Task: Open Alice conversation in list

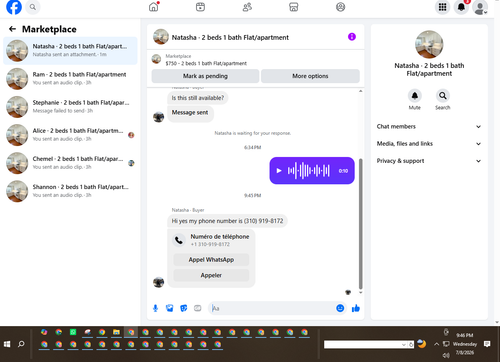Action: point(70,135)
